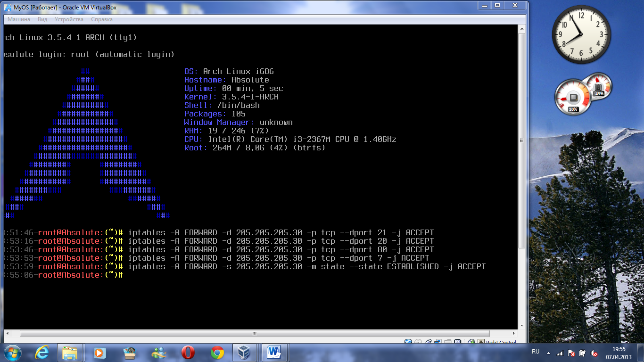Click the iptables command with --dport 20
The width and height of the screenshot is (644, 362).
tap(281, 241)
